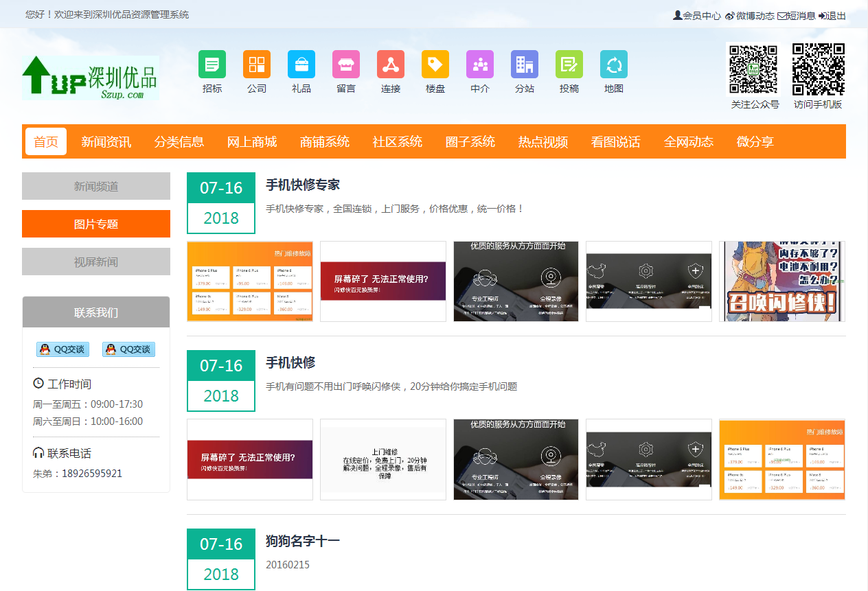Click the 连接 red share icon

click(391, 65)
